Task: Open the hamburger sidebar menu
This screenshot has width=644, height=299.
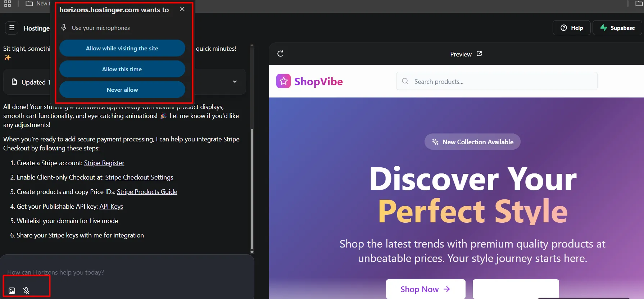Action: (x=12, y=28)
